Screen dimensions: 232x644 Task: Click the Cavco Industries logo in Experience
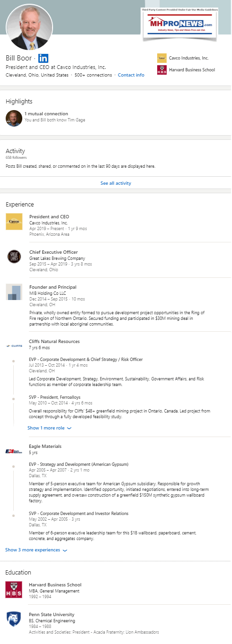(14, 222)
